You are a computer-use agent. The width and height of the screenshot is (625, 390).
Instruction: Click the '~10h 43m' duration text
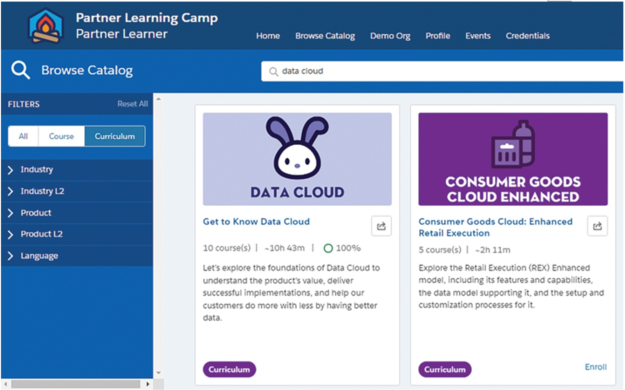285,248
